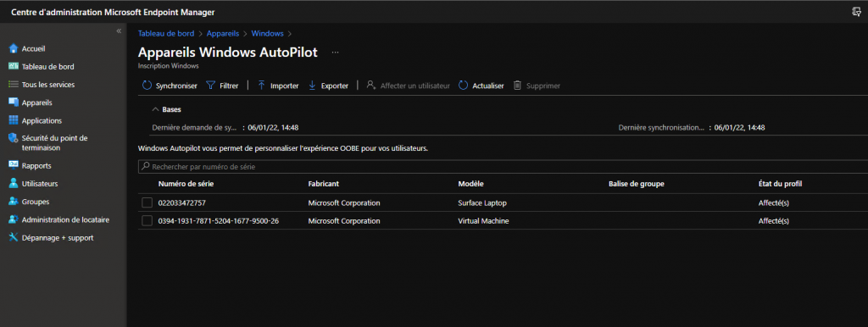Open Appareils devices icon in sidebar
868x327 pixels.
14,103
